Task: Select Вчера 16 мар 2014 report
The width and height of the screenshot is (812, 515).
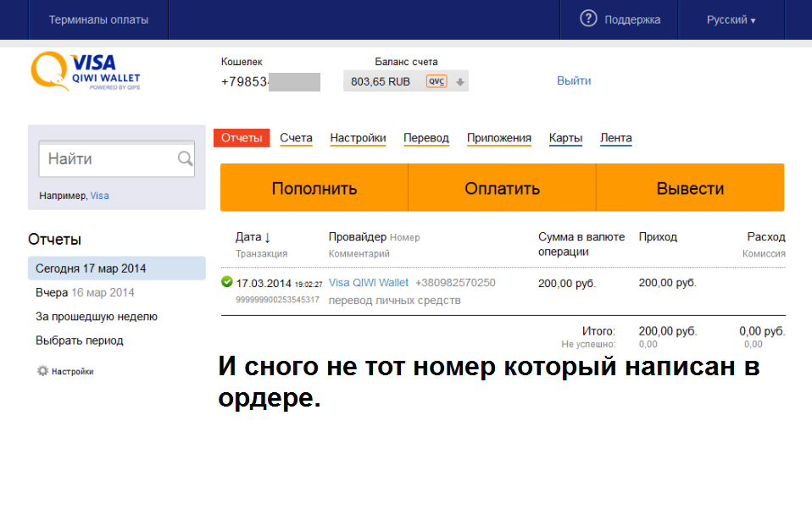Action: [x=85, y=292]
